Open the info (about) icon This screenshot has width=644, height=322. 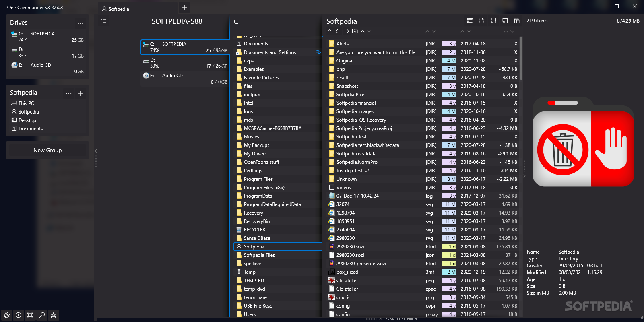[19, 315]
